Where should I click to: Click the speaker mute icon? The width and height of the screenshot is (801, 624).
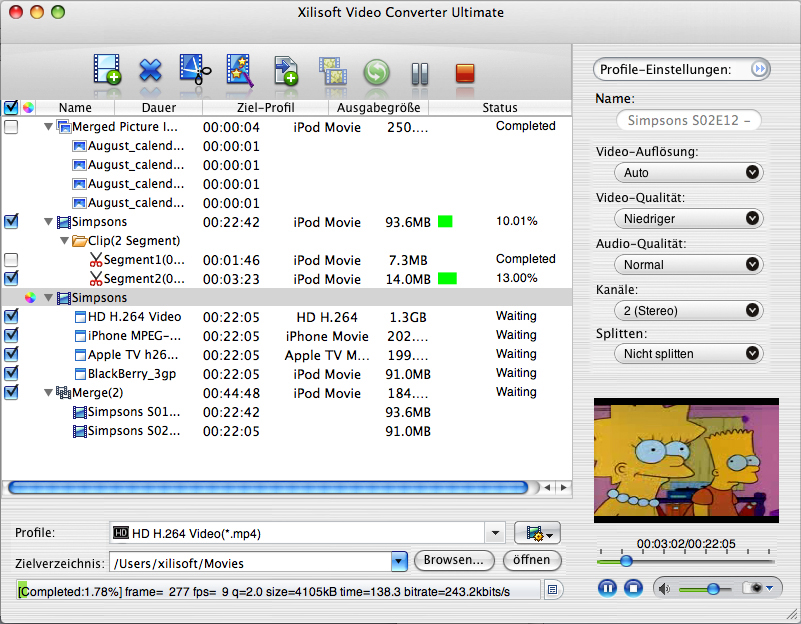[664, 589]
